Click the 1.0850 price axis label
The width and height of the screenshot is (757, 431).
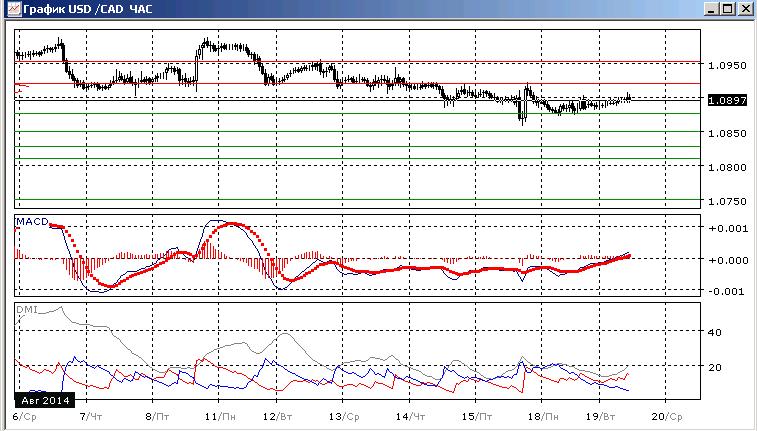pos(727,133)
